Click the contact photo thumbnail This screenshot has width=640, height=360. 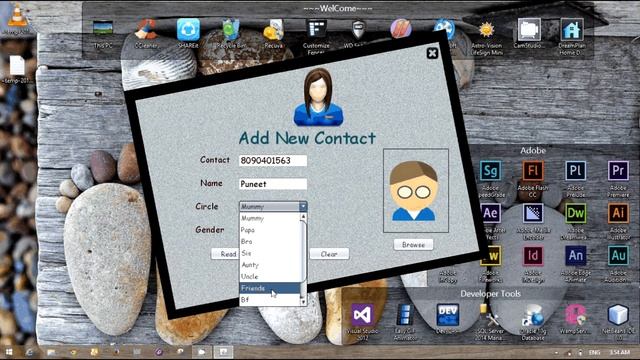coord(416,191)
